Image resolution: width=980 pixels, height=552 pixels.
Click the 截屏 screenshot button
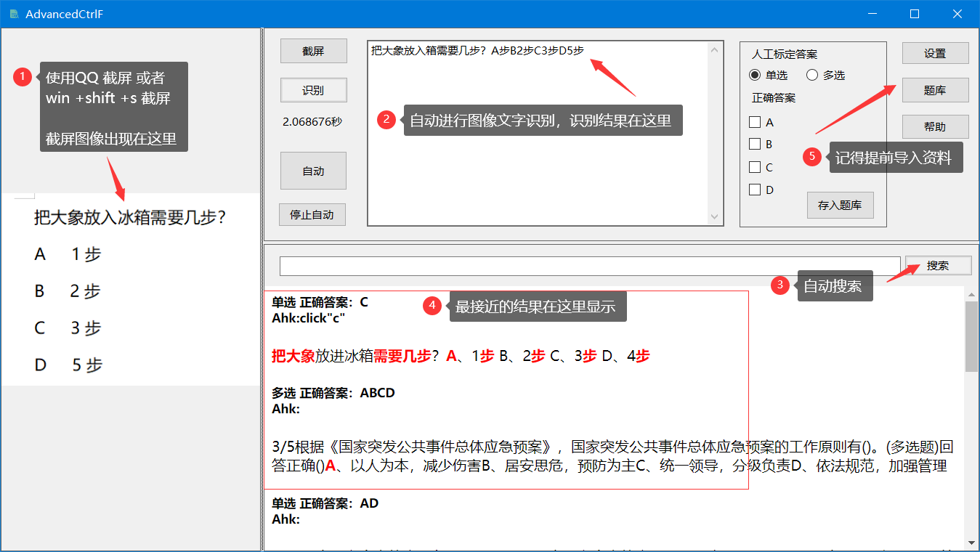pyautogui.click(x=313, y=52)
